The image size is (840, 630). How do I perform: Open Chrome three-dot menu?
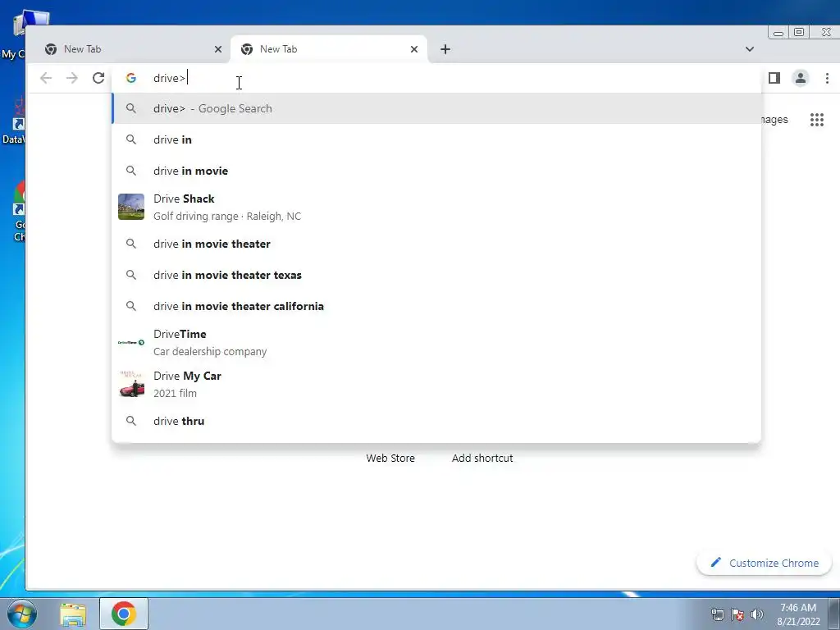[x=827, y=78]
